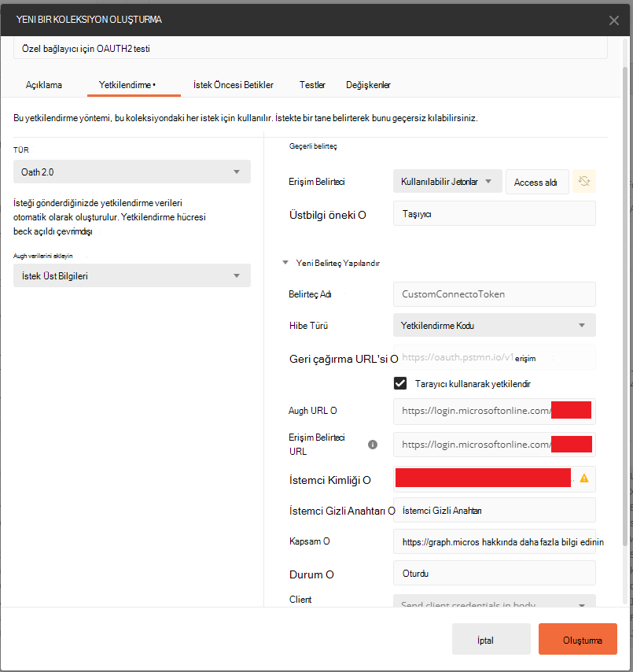Click the Access aldı button
The height and width of the screenshot is (672, 633).
coord(536,182)
